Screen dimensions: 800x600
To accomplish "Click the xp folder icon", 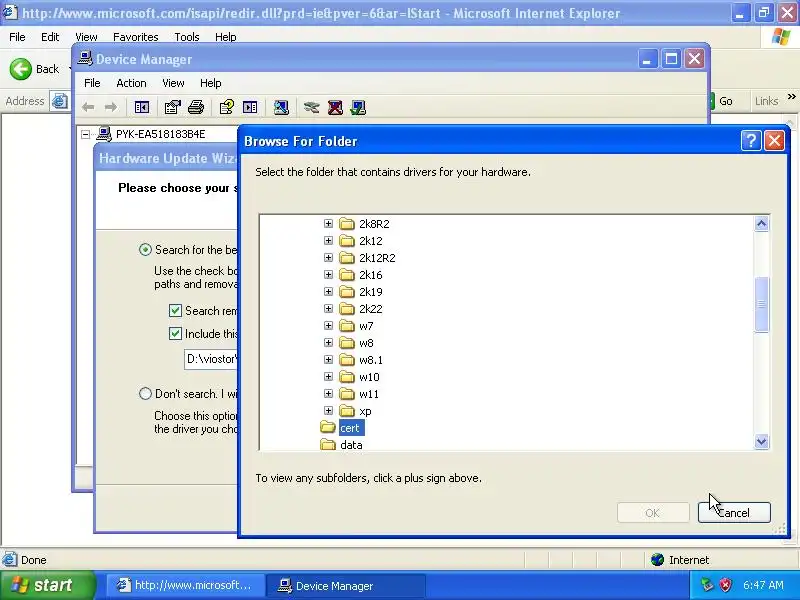I will click(x=347, y=411).
